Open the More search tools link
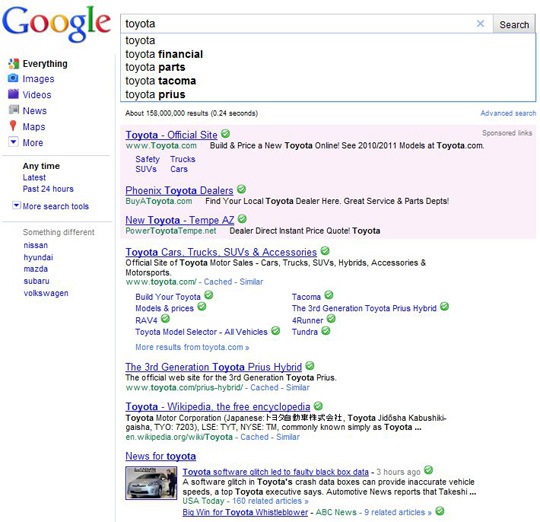540x522 pixels. click(x=56, y=206)
